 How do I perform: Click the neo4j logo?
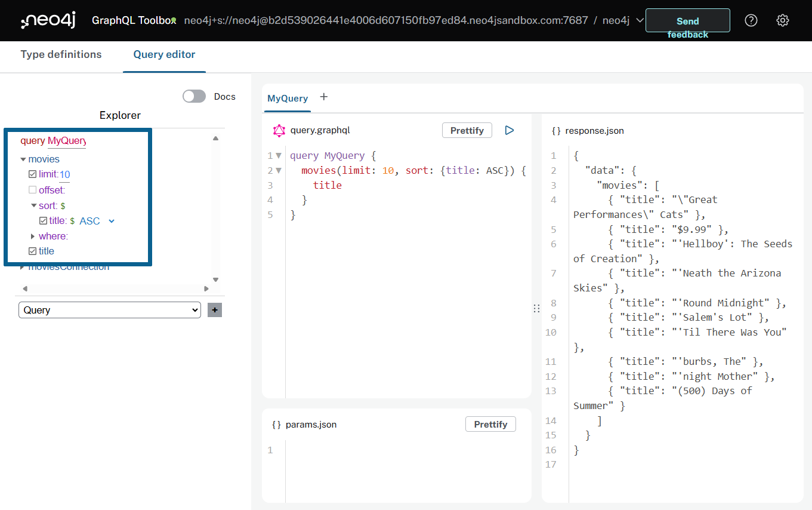tap(48, 20)
